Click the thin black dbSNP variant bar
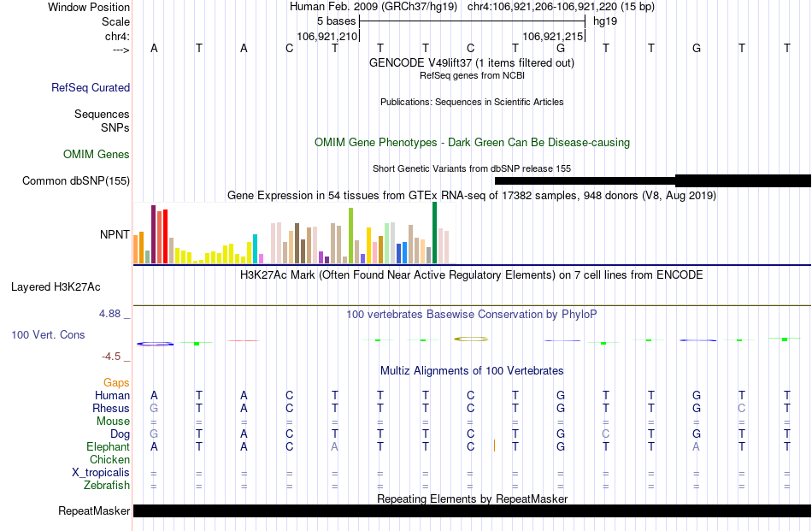 pos(585,180)
